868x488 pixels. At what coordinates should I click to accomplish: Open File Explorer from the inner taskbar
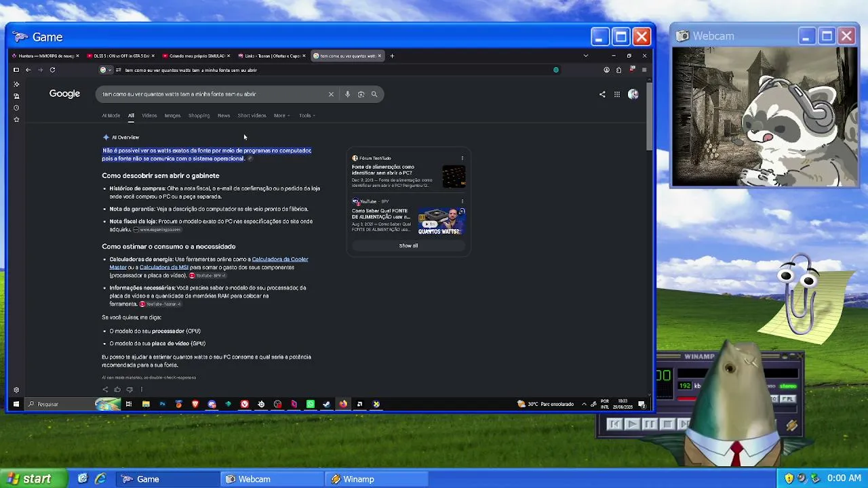146,404
